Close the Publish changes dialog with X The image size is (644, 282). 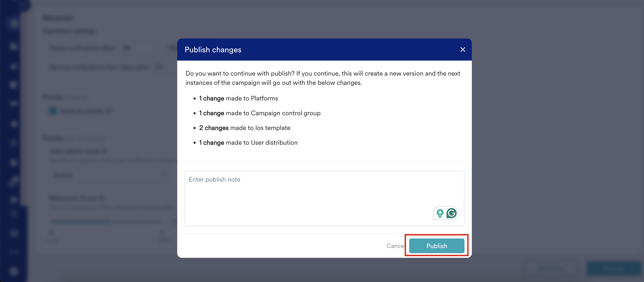[462, 50]
